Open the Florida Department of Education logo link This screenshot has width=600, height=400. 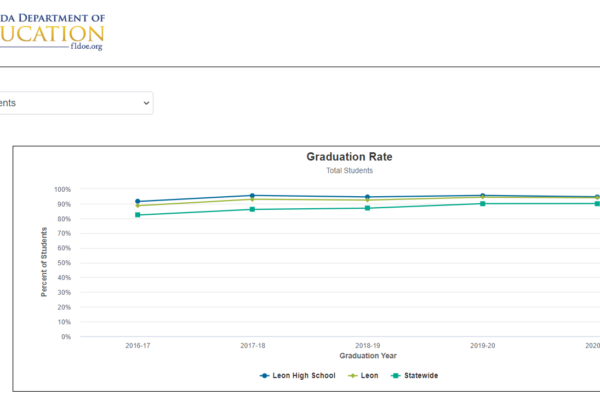[52, 32]
